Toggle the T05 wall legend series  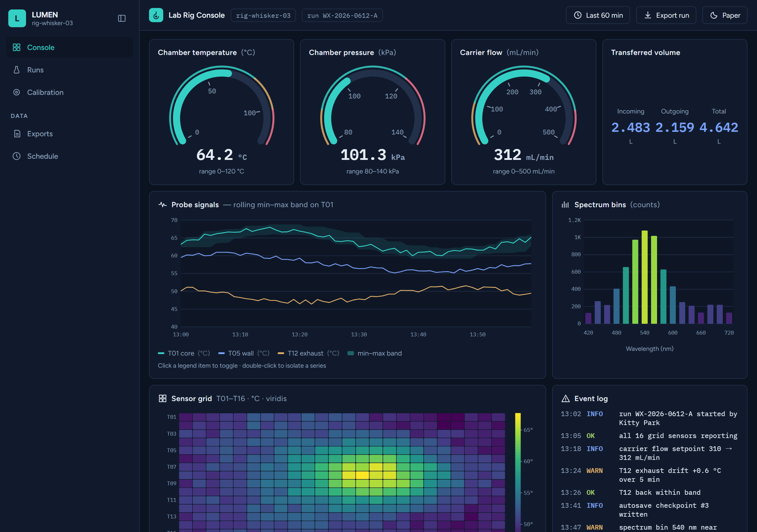click(x=244, y=353)
